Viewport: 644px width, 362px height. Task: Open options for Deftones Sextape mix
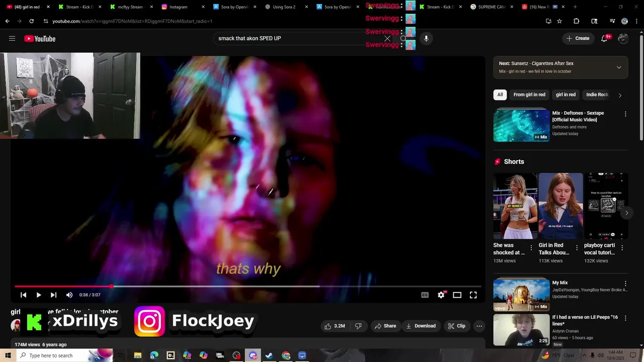[625, 114]
